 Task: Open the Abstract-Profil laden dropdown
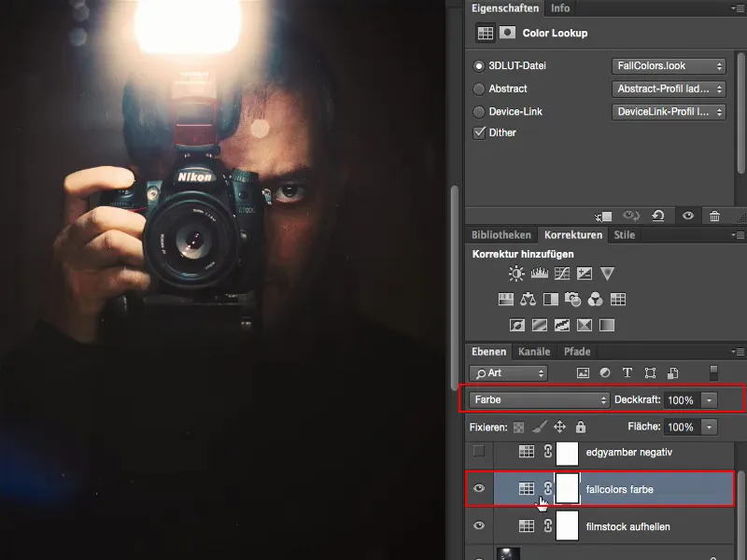pos(669,89)
